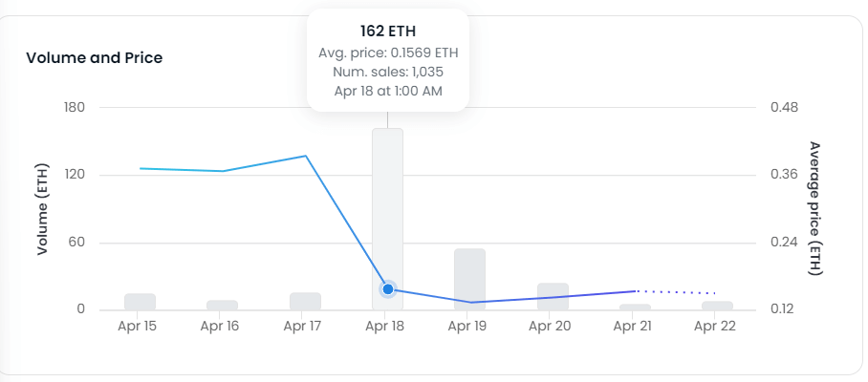
Task: Click the Apr 21 volume bar
Action: [x=635, y=307]
